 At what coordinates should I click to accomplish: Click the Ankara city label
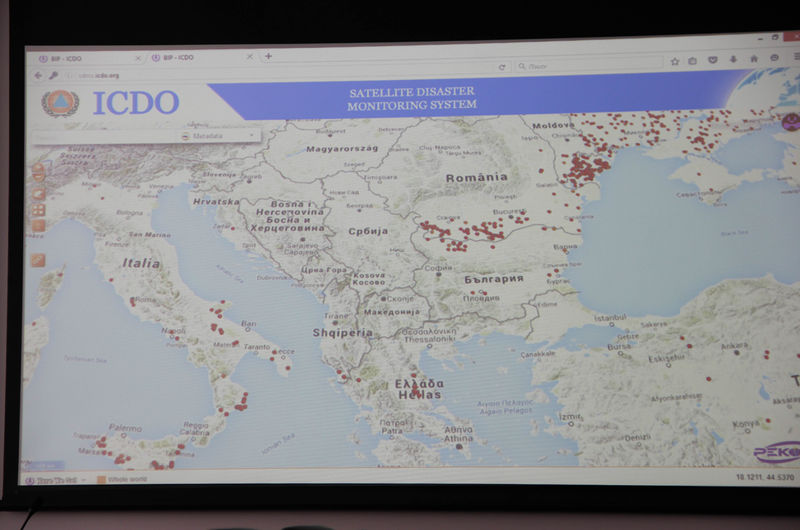click(x=734, y=346)
